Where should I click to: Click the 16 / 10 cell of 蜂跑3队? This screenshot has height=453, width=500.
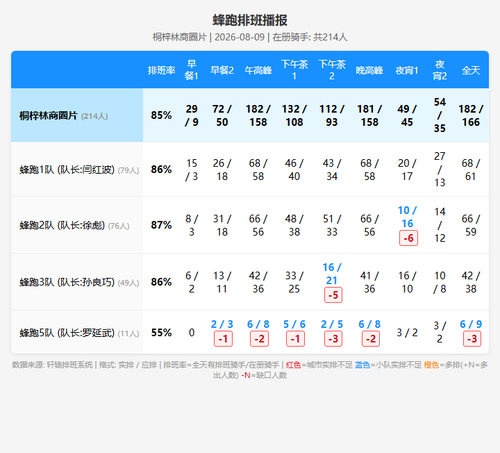(x=407, y=282)
